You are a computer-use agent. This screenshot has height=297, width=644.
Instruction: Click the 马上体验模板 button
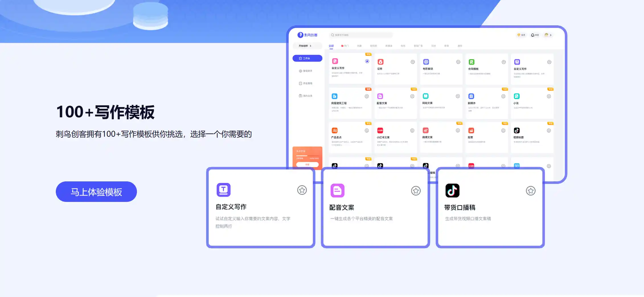coord(96,192)
